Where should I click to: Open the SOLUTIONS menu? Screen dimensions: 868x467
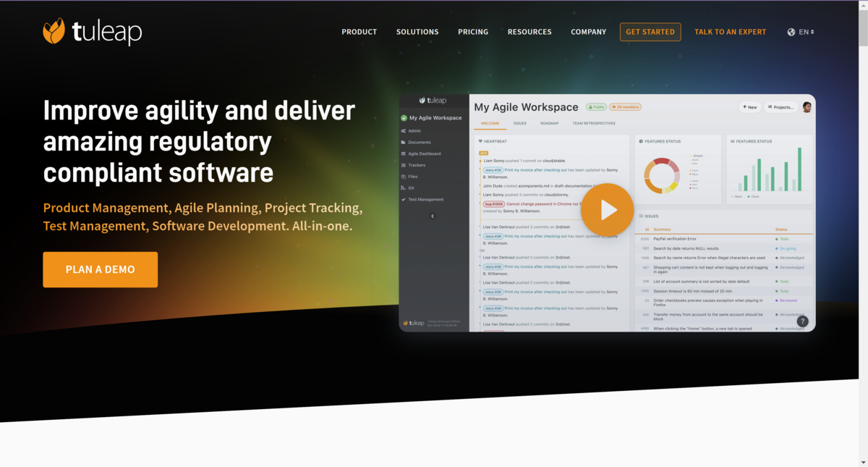417,32
